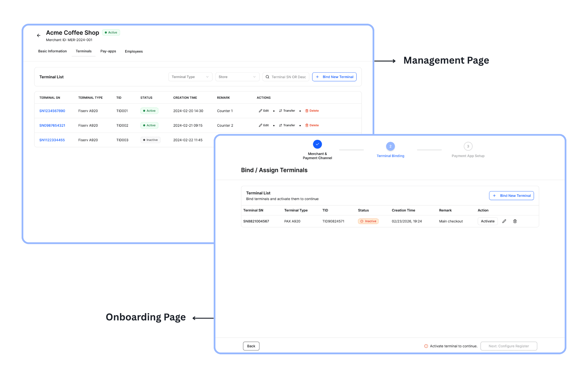
Task: Edit the Counter 2 terminal
Action: tap(264, 125)
